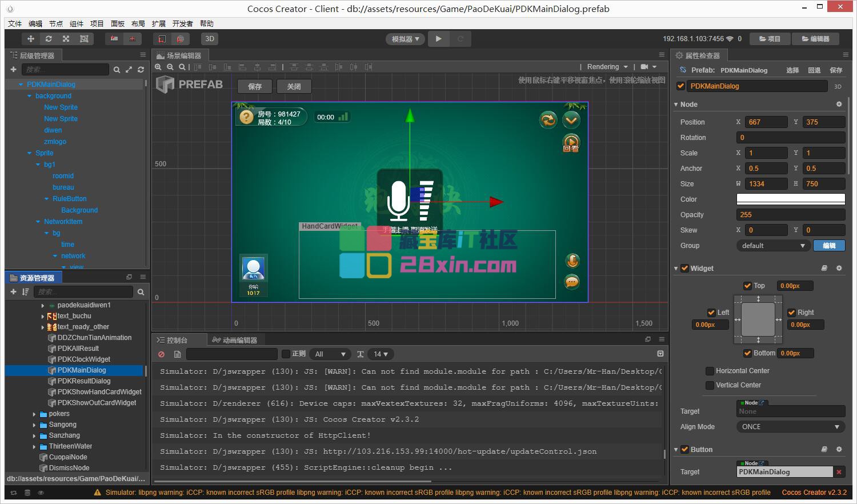Clear the console log output
The width and height of the screenshot is (857, 504).
pyautogui.click(x=162, y=354)
